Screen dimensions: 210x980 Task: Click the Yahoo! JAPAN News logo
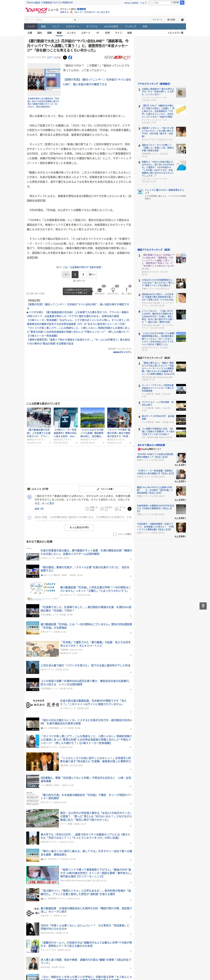click(42, 10)
